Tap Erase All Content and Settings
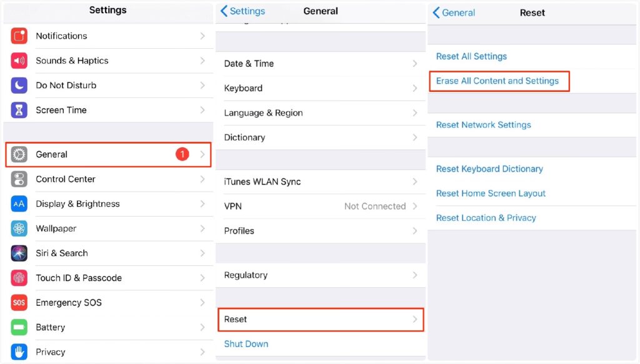640x364 pixels. tap(497, 81)
